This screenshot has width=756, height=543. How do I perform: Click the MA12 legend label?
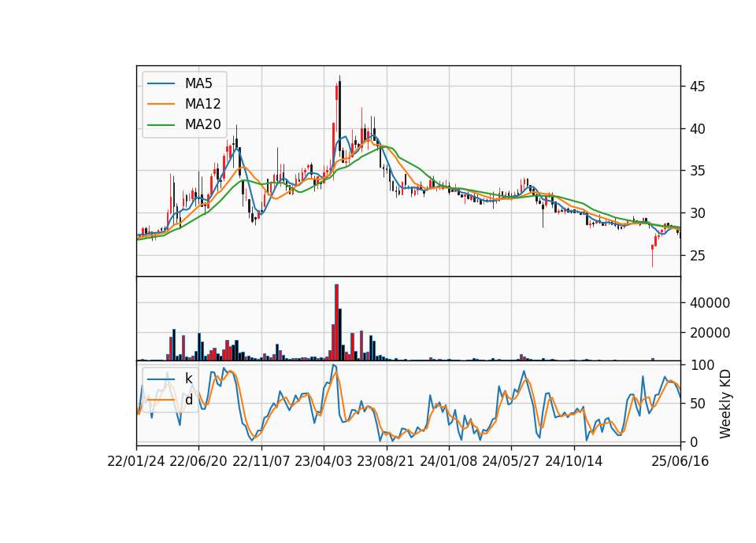tap(202, 104)
